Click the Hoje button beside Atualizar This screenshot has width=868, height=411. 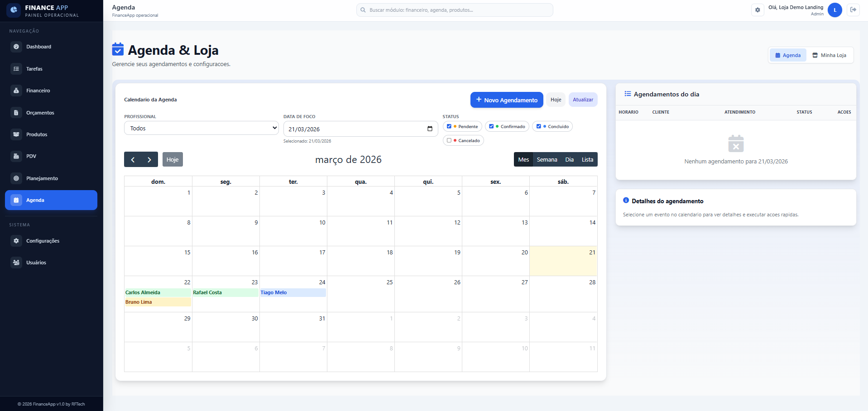[556, 100]
